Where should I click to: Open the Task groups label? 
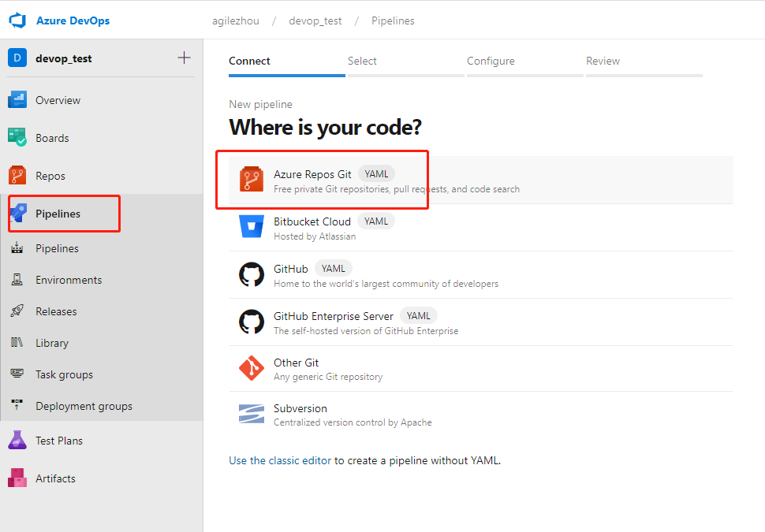(64, 374)
